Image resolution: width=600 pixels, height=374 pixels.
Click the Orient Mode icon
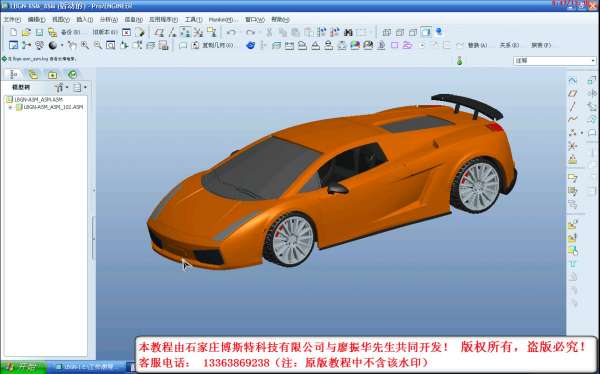[39, 45]
